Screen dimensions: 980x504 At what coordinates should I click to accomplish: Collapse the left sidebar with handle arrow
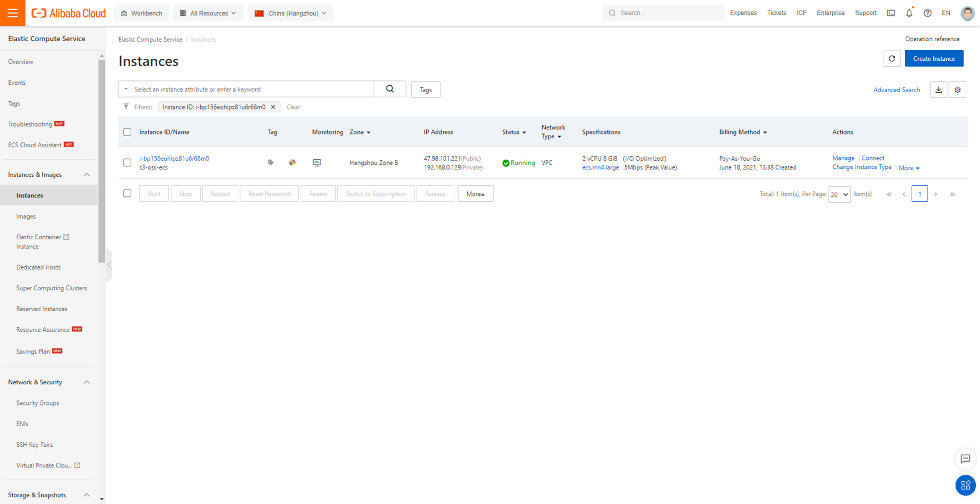pyautogui.click(x=109, y=265)
